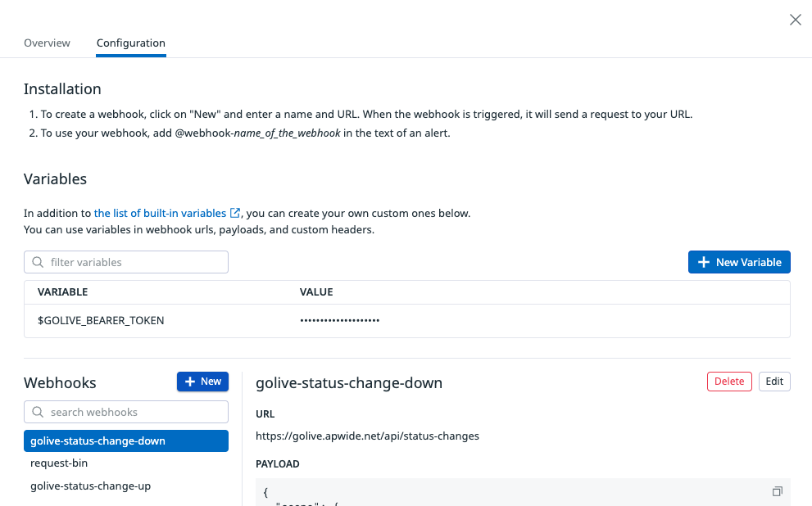Image resolution: width=812 pixels, height=506 pixels.
Task: Click the external link icon beside built-in variables
Action: (x=235, y=213)
